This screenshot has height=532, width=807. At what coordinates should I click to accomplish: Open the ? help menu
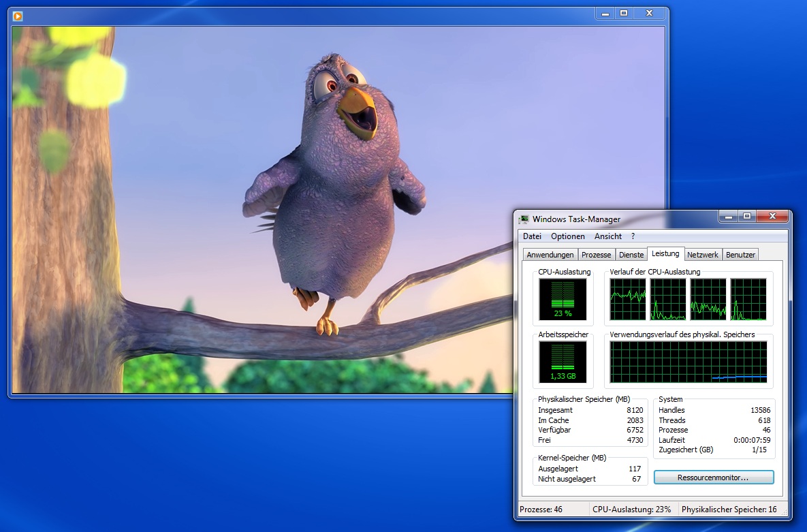[633, 236]
